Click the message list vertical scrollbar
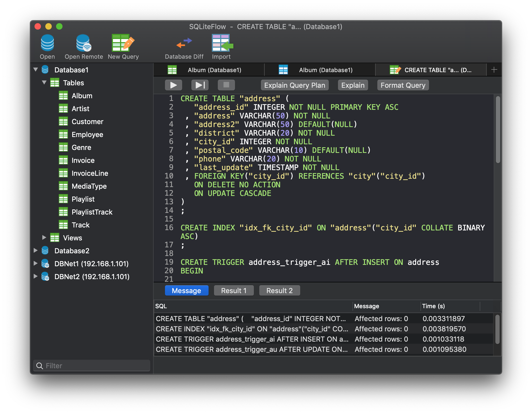This screenshot has height=414, width=532. [x=497, y=329]
